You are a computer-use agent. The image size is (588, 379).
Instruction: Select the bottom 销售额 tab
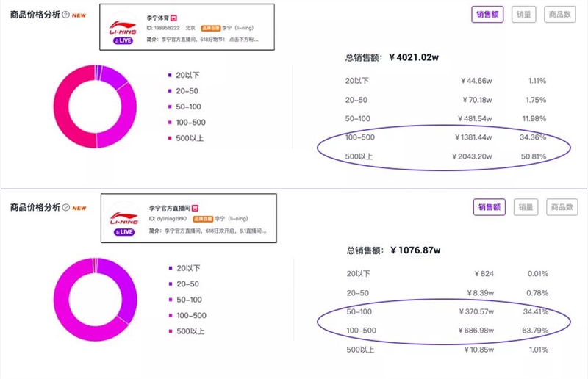[x=490, y=207]
